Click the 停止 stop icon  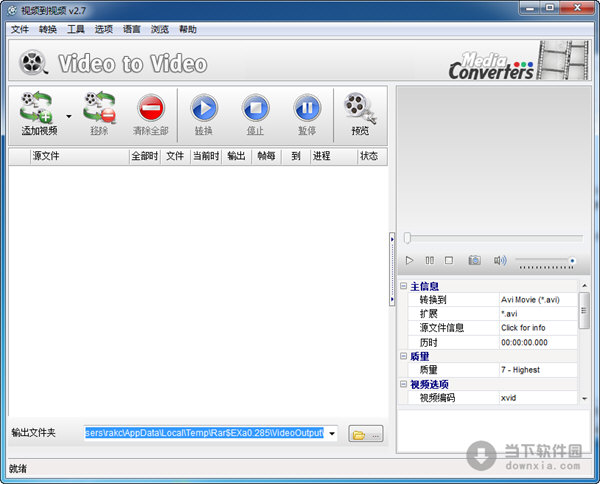(255, 108)
